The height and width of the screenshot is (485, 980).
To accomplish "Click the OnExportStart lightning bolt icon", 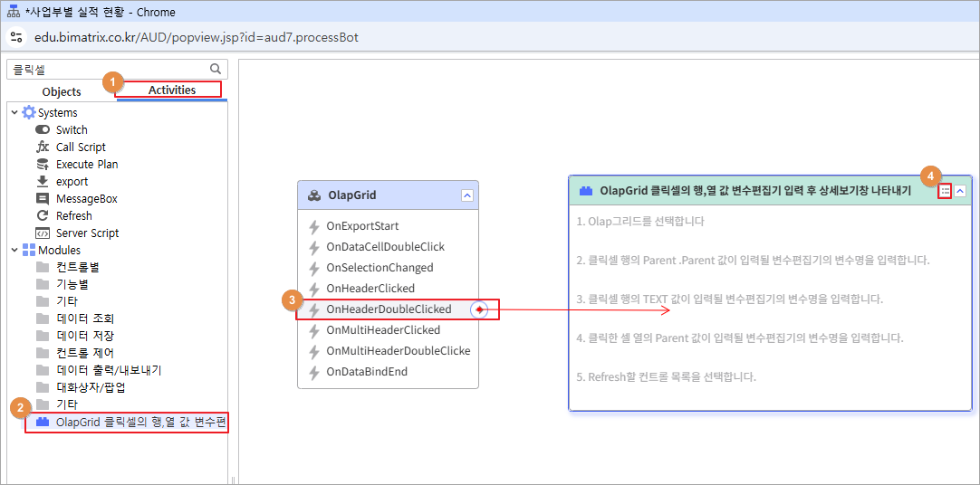I will pyautogui.click(x=314, y=226).
